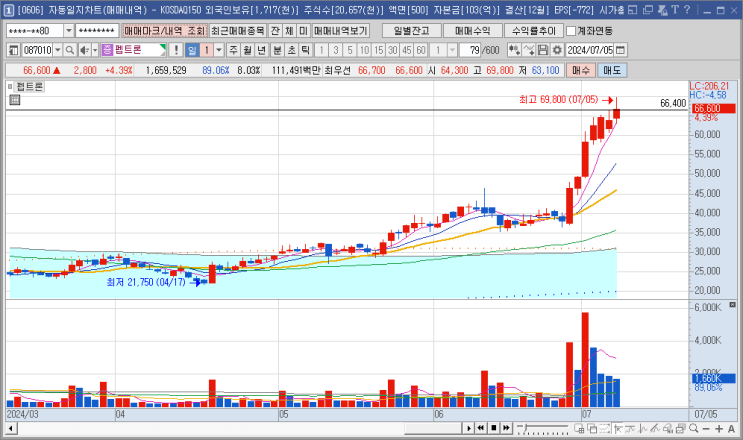Image resolution: width=743 pixels, height=440 pixels.
Task: Click the horizontal scrollbar thumb at bottom
Action: click(433, 428)
